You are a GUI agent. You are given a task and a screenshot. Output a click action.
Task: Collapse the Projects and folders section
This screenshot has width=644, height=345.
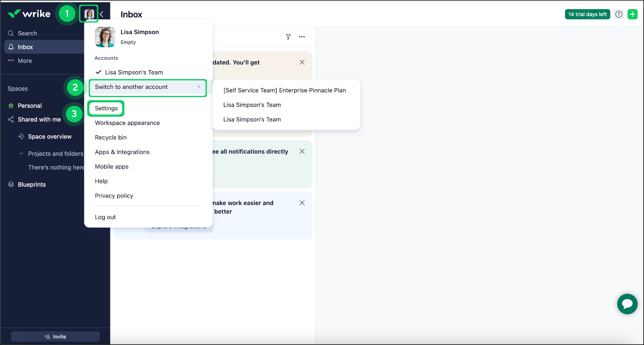point(21,154)
